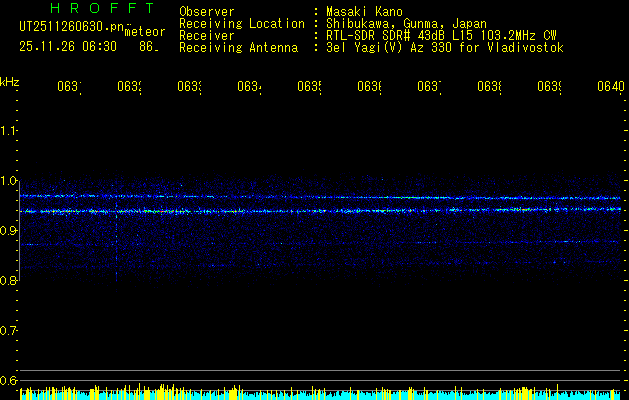Click the 0.8 kHz axis label

click(8, 280)
